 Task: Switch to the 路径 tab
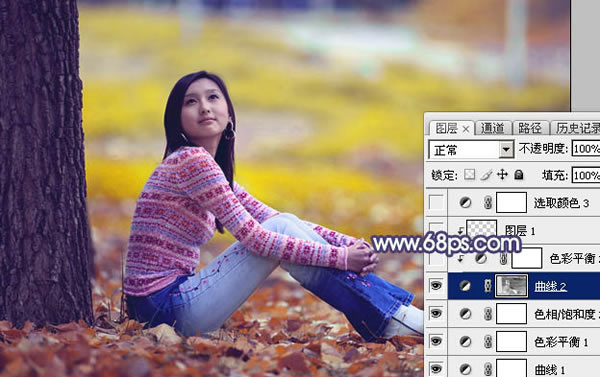coord(530,128)
